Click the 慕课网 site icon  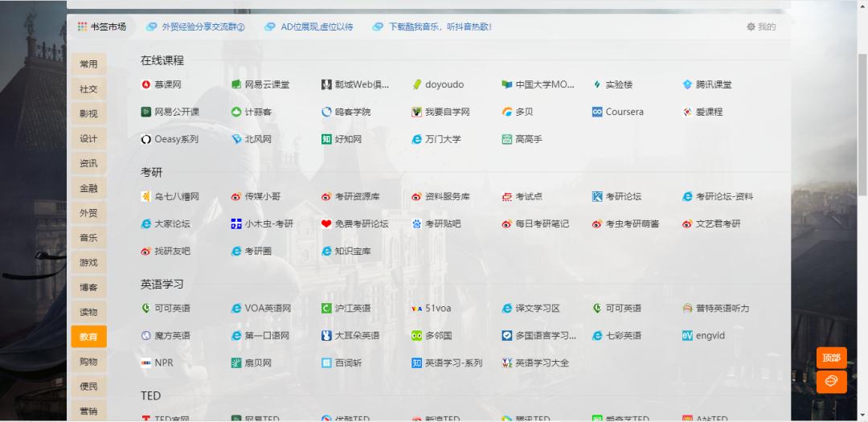click(146, 84)
